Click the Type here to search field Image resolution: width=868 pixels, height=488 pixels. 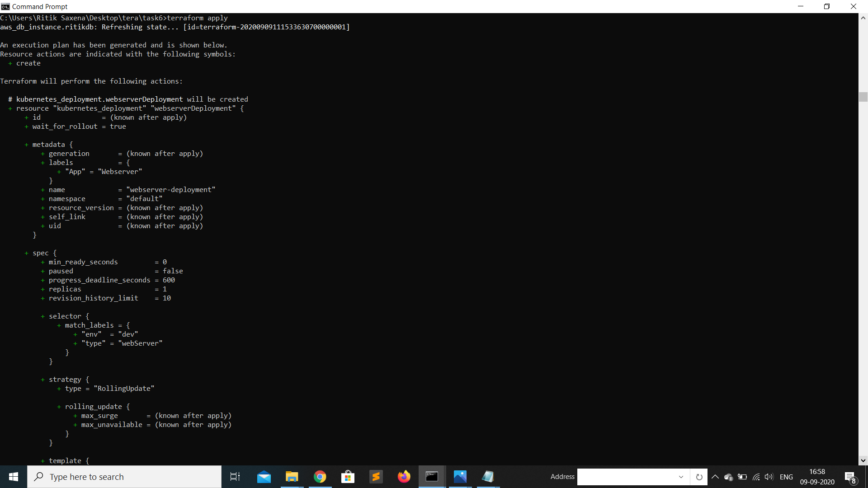coord(124,477)
